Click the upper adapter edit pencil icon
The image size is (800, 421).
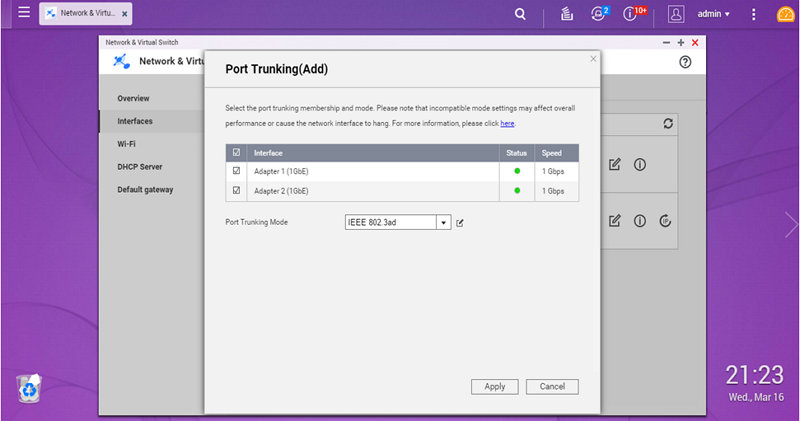pos(615,164)
